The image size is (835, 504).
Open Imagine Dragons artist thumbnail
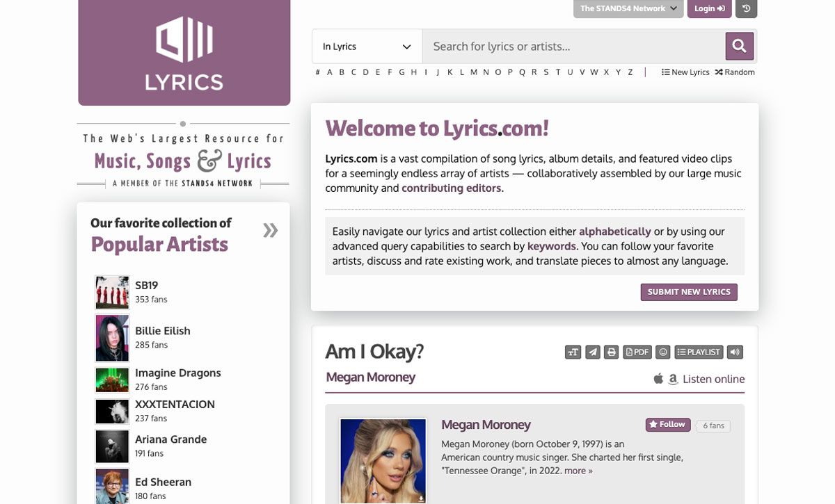(112, 380)
